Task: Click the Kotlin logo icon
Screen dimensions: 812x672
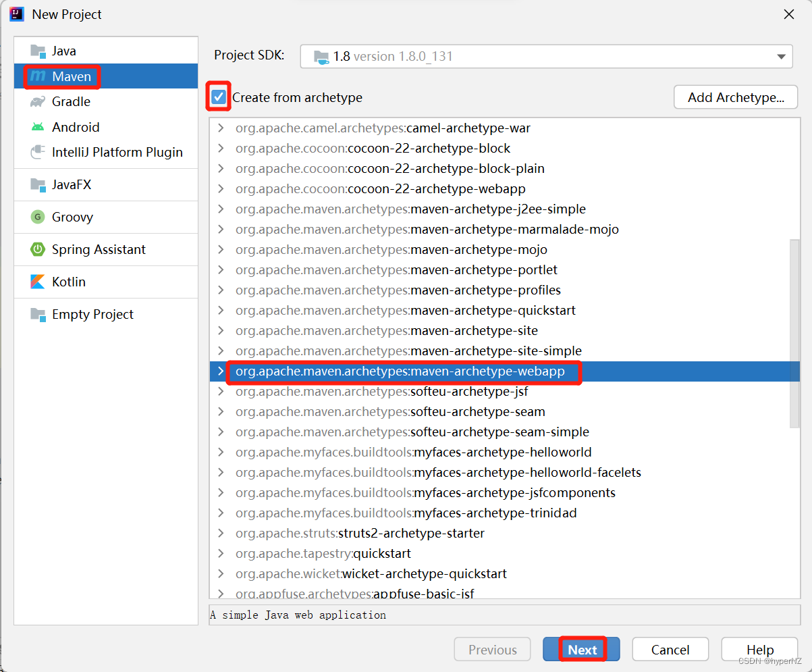Action: click(x=38, y=282)
